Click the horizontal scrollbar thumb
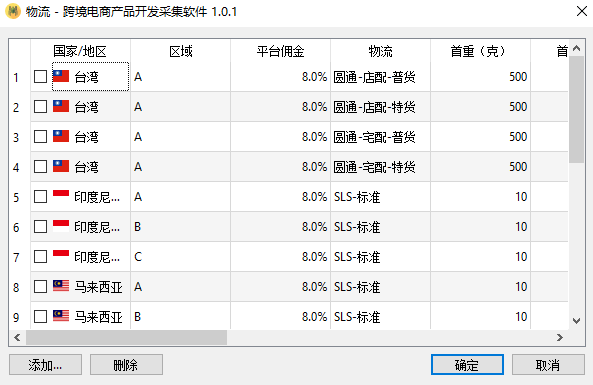 (x=126, y=337)
